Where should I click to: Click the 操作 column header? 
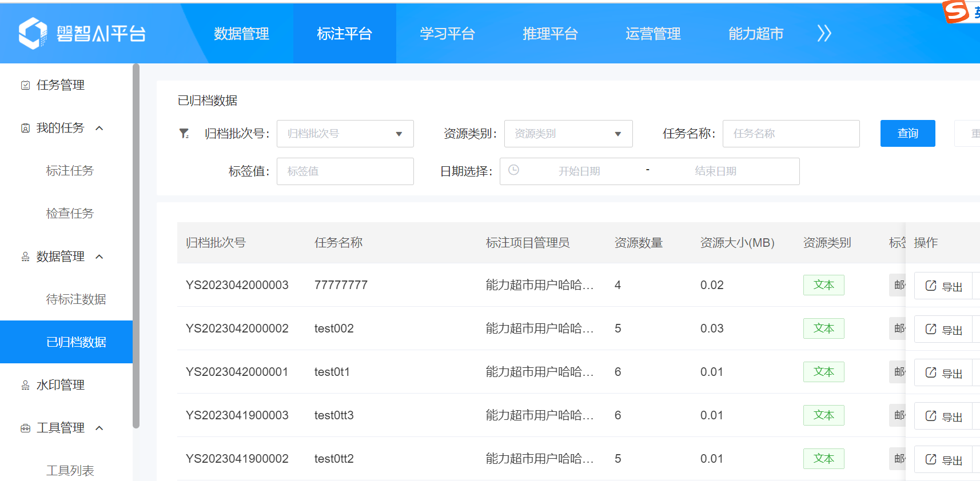point(926,243)
